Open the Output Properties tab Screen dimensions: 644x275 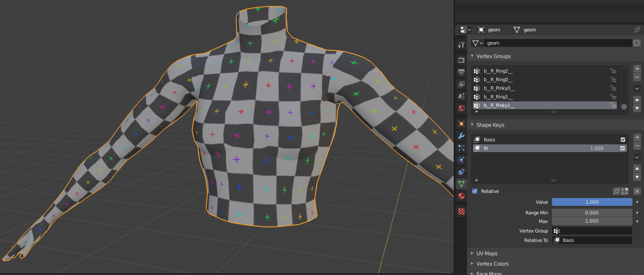461,72
